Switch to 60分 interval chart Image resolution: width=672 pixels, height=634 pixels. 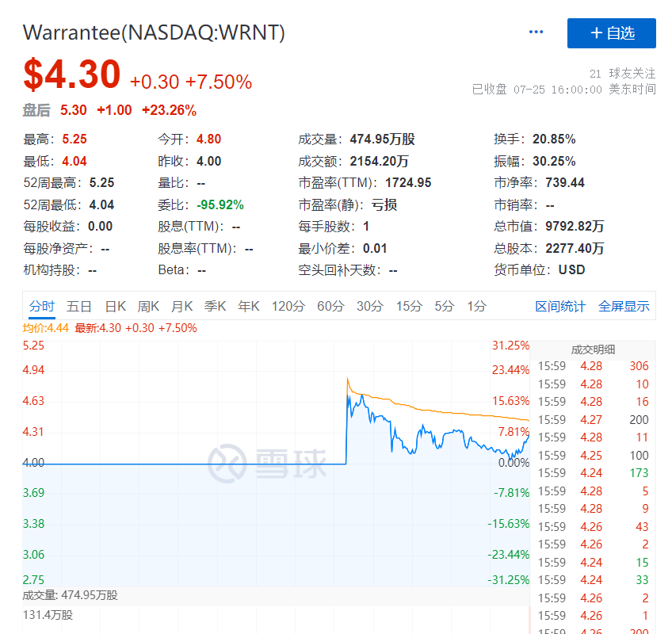click(330, 307)
